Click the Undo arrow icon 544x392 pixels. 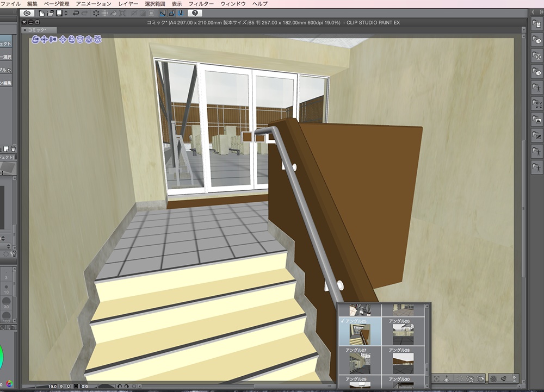(76, 13)
